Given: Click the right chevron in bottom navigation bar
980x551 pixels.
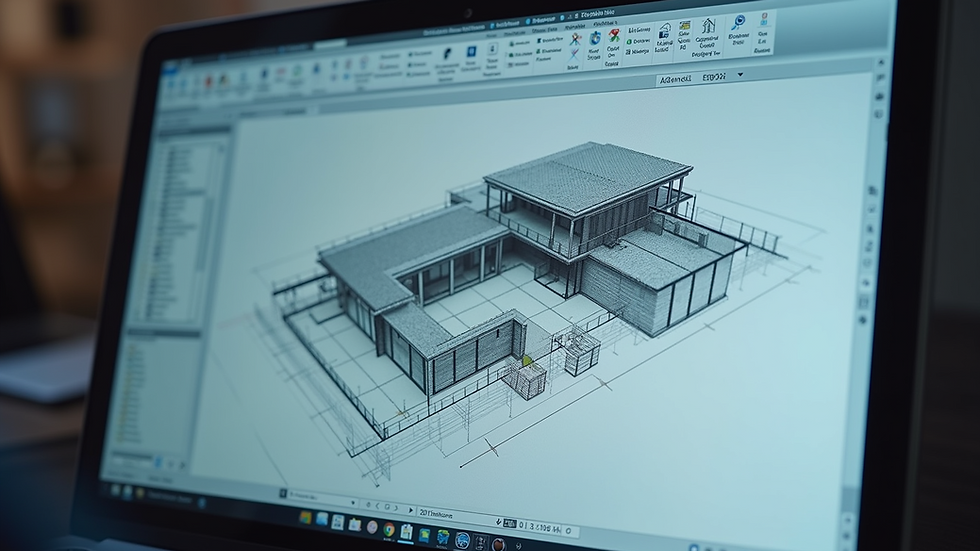Looking at the screenshot, I should tap(396, 508).
